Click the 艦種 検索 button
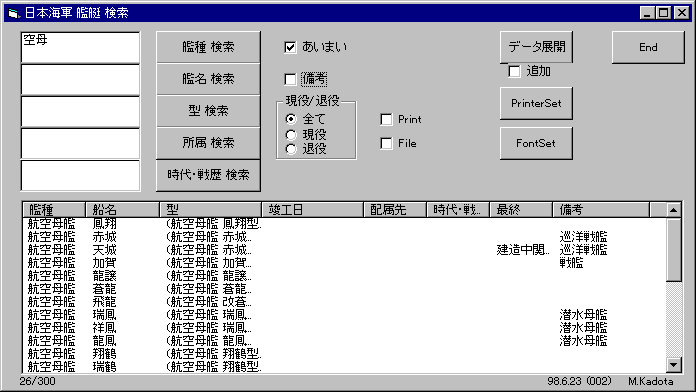 208,47
